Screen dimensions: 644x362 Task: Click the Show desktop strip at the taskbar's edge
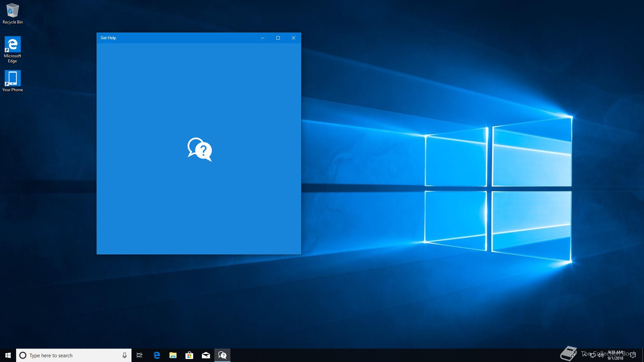click(643, 355)
